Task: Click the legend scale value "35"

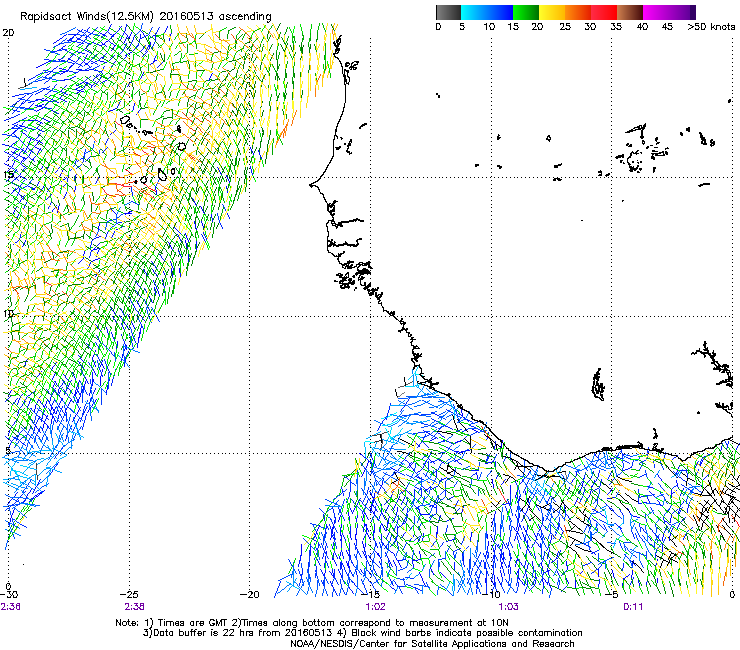Action: click(x=616, y=27)
